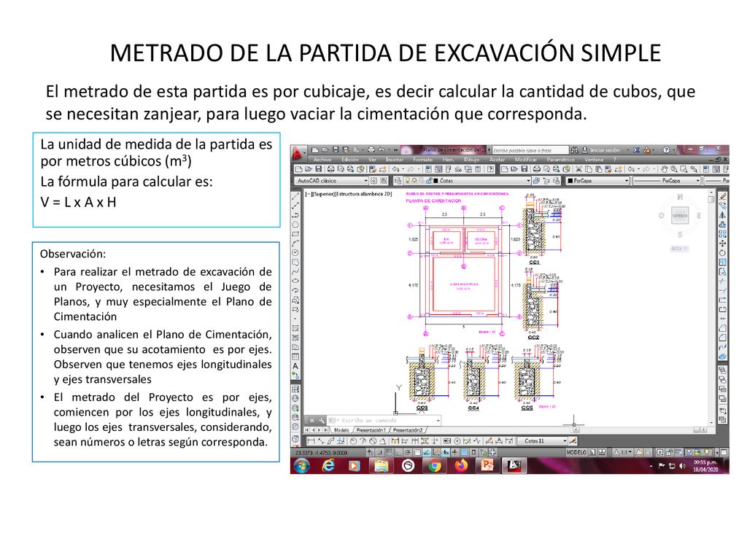Click the Layer Properties Manager icon
This screenshot has width=747, height=560.
(x=398, y=181)
